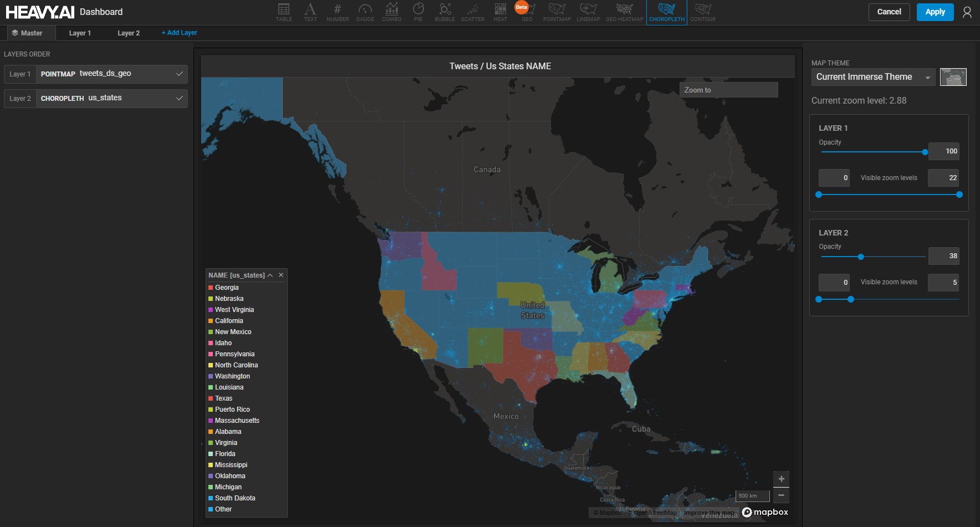The image size is (980, 527).
Task: Click the + Add Layer link
Action: coord(179,33)
